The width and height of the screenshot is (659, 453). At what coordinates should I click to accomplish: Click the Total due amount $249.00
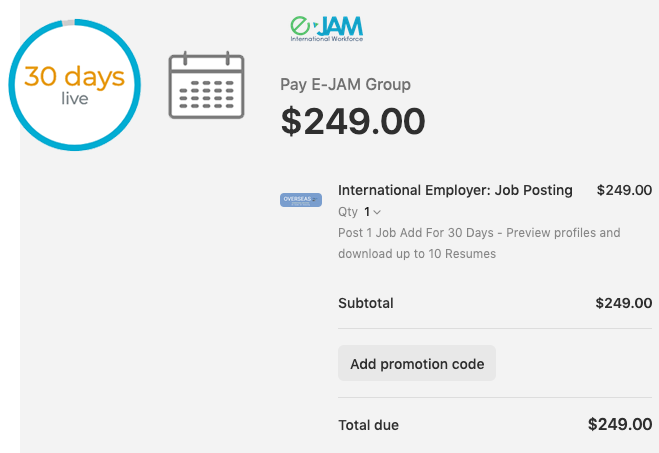[620, 424]
